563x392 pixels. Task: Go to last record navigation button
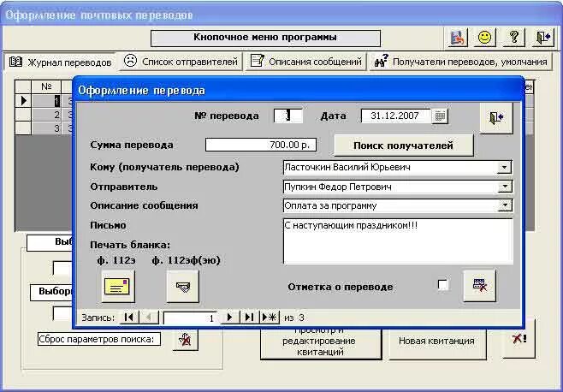pos(250,318)
